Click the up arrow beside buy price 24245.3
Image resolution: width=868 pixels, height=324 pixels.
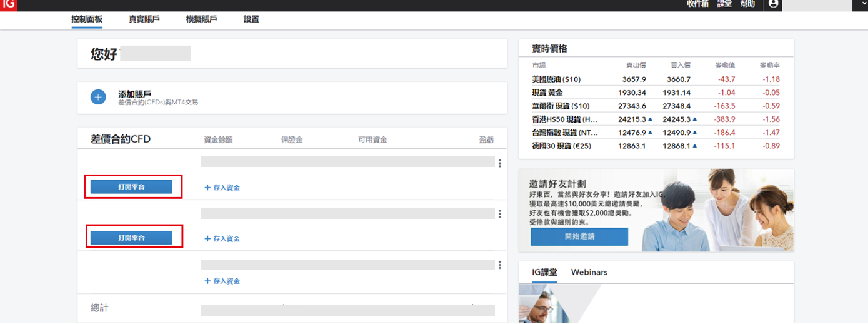click(x=695, y=119)
